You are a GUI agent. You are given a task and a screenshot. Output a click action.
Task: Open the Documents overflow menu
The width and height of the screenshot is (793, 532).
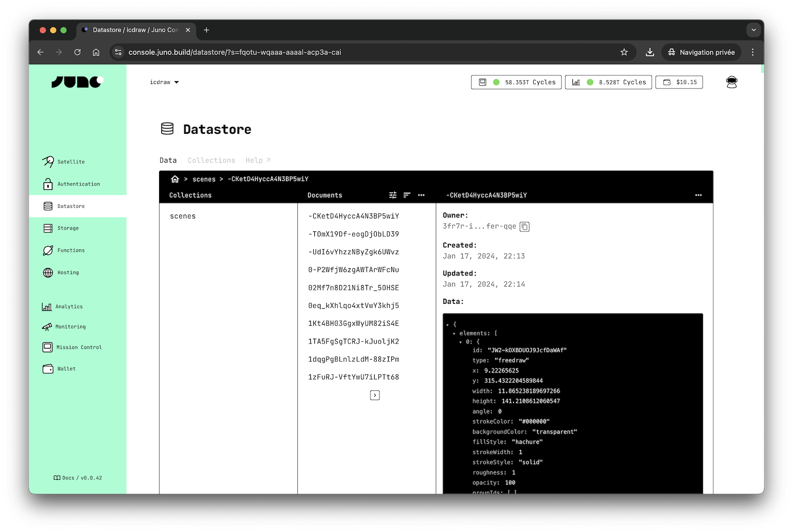pos(421,195)
